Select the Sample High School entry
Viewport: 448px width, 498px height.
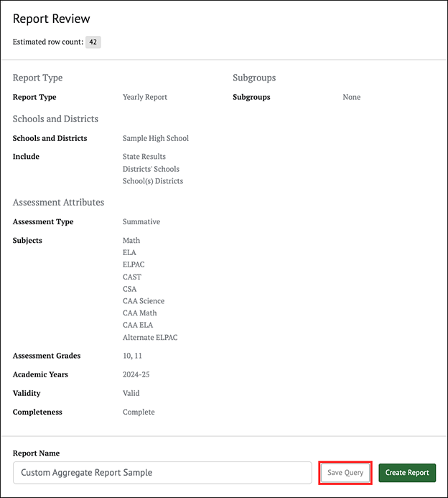tap(156, 138)
